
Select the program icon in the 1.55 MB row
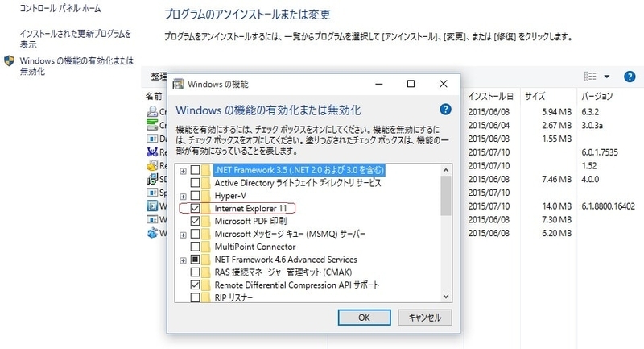tap(152, 139)
